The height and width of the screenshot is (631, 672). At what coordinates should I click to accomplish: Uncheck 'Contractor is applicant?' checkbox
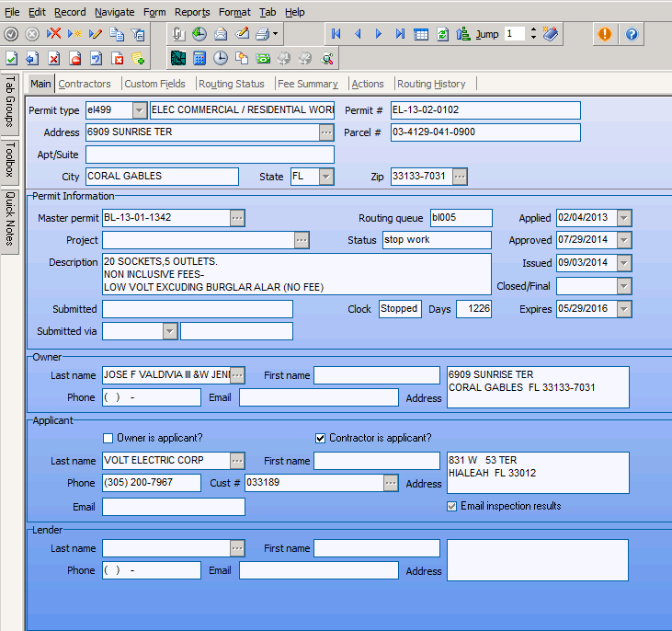coord(320,438)
